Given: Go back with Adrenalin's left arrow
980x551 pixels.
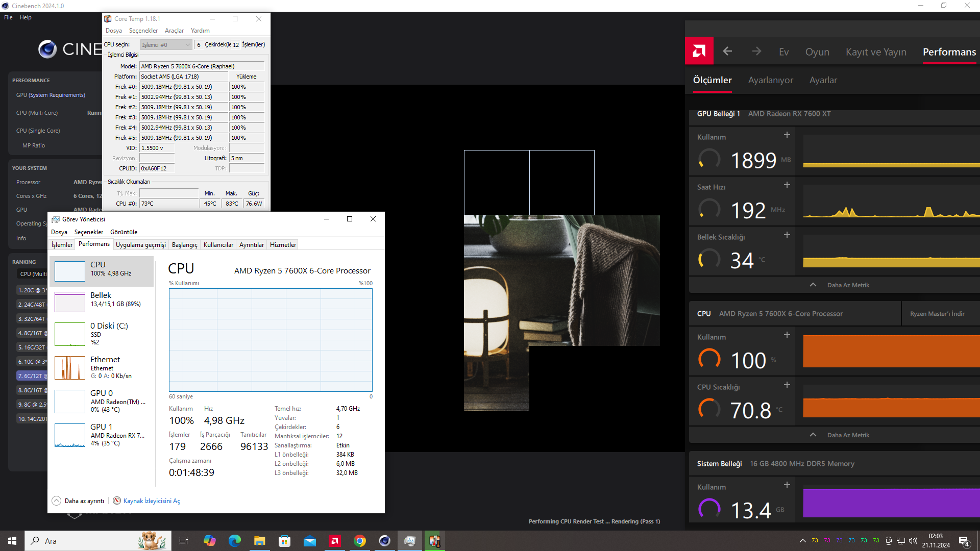Looking at the screenshot, I should point(728,51).
